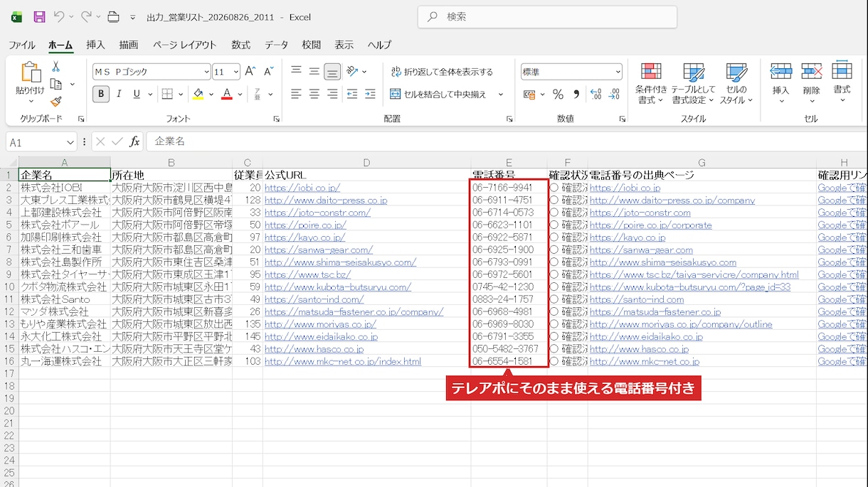Switch to the 表示 tab
The width and height of the screenshot is (868, 487).
[344, 45]
